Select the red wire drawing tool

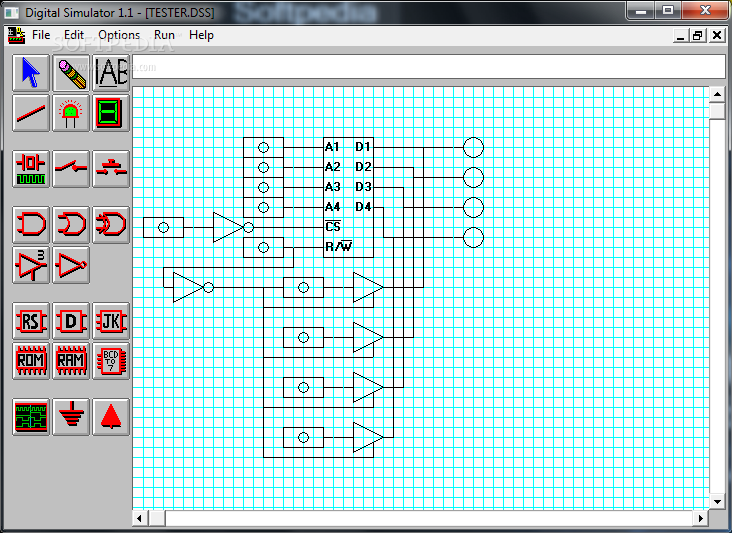tap(31, 113)
